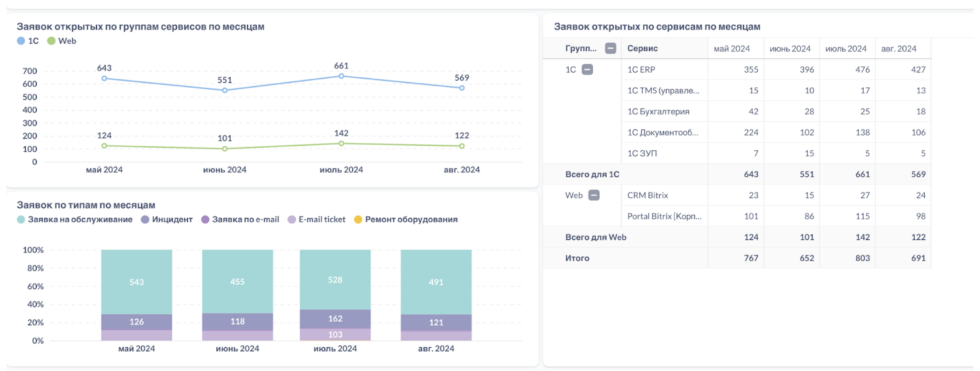Toggle Заявка на обслуживание legend item

(75, 219)
